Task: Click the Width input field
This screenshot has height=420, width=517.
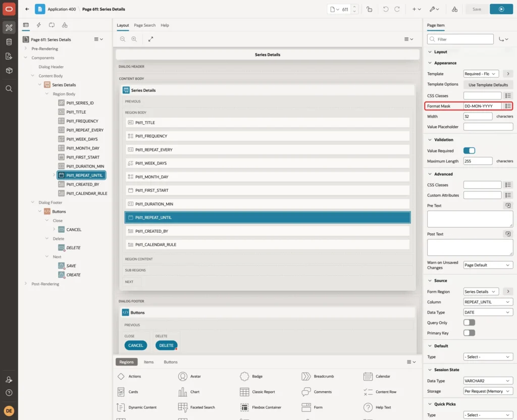Action: pyautogui.click(x=478, y=117)
